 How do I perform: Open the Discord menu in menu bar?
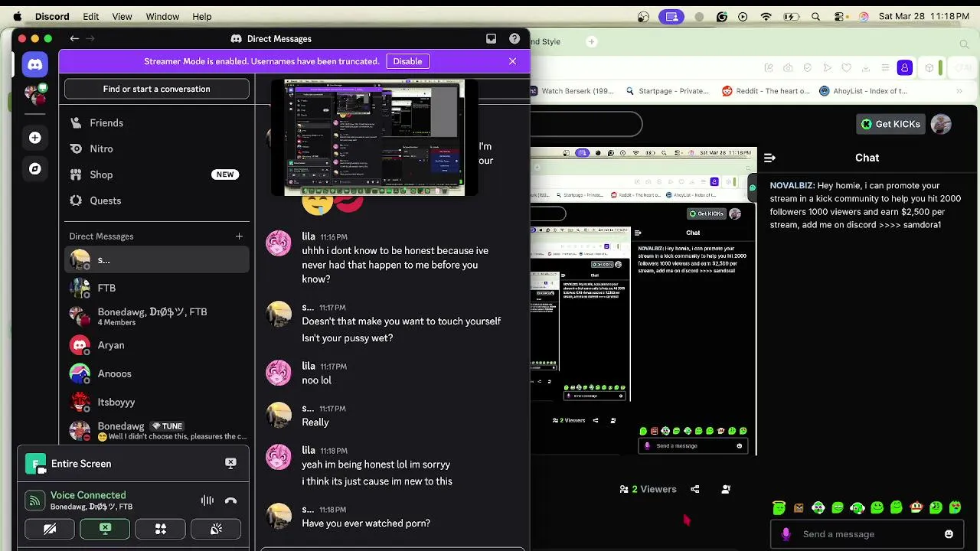[x=52, y=16]
